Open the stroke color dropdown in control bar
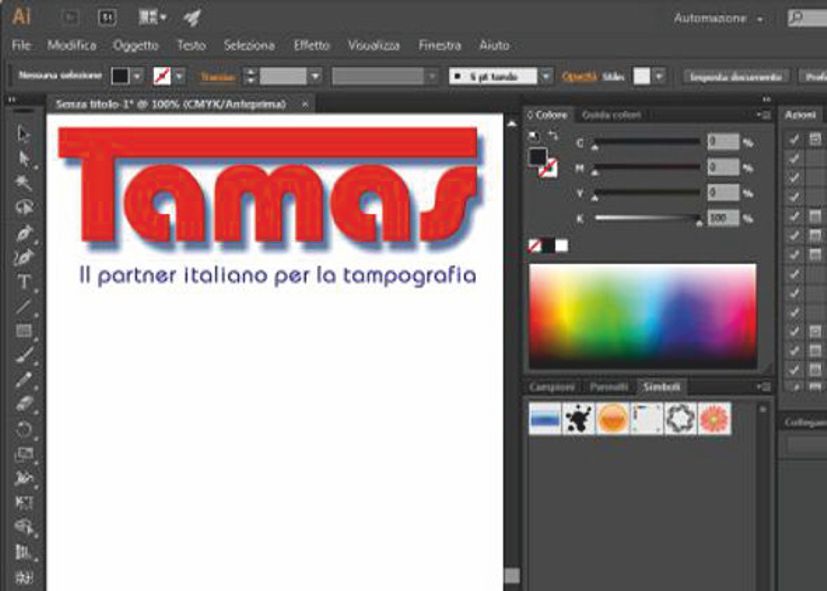827x591 pixels. (x=179, y=76)
